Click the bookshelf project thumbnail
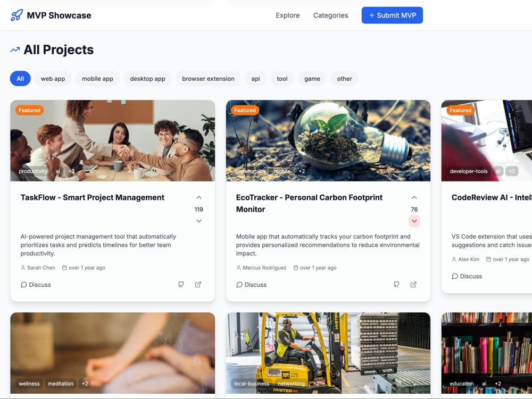The image size is (532, 399). pos(487,353)
